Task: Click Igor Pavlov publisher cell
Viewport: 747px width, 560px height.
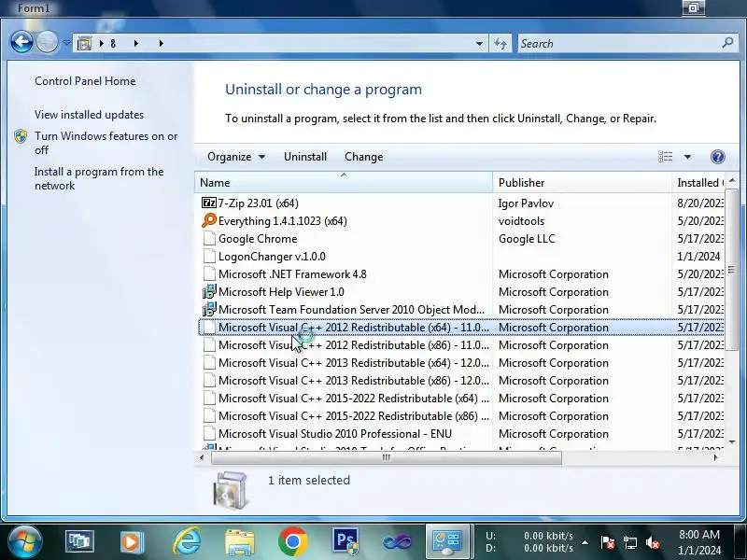Action: 526,203
